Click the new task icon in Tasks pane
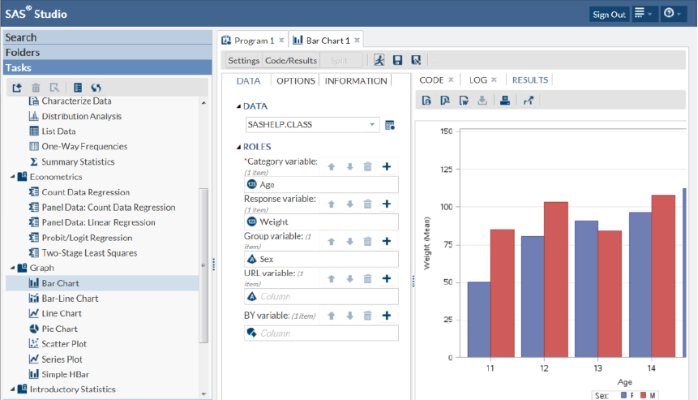The image size is (698, 400). [17, 88]
